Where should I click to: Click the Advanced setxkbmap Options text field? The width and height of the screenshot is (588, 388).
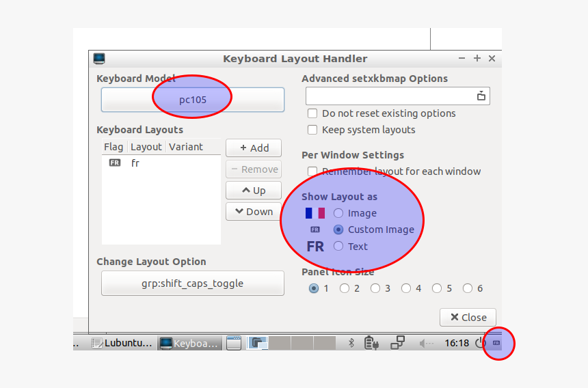[x=397, y=96]
